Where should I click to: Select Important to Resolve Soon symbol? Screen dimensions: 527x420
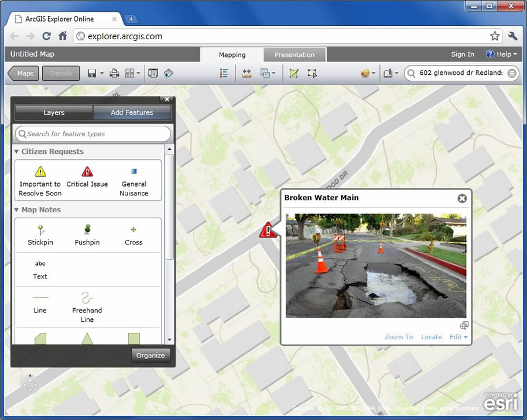coord(40,181)
